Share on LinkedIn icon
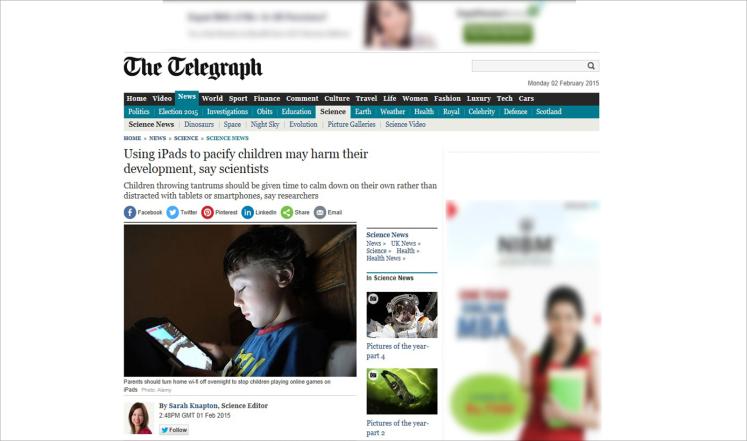Screen dimensions: 747x441 click(x=247, y=212)
